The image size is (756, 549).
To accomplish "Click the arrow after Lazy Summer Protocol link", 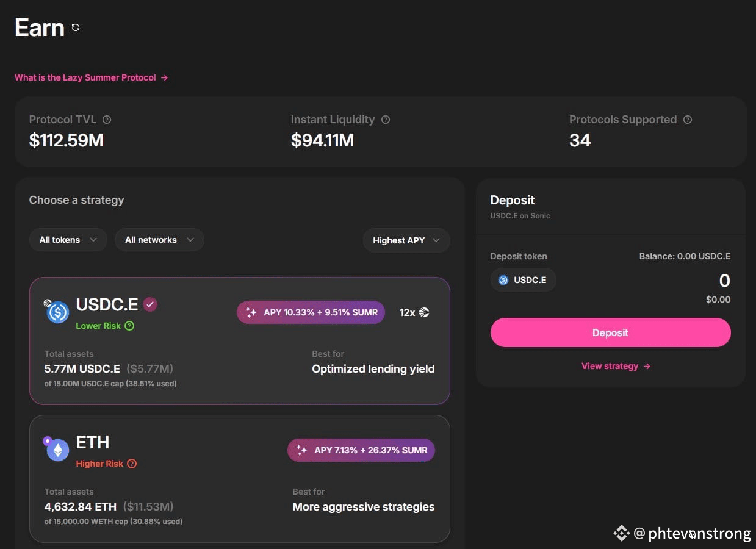I will click(164, 77).
